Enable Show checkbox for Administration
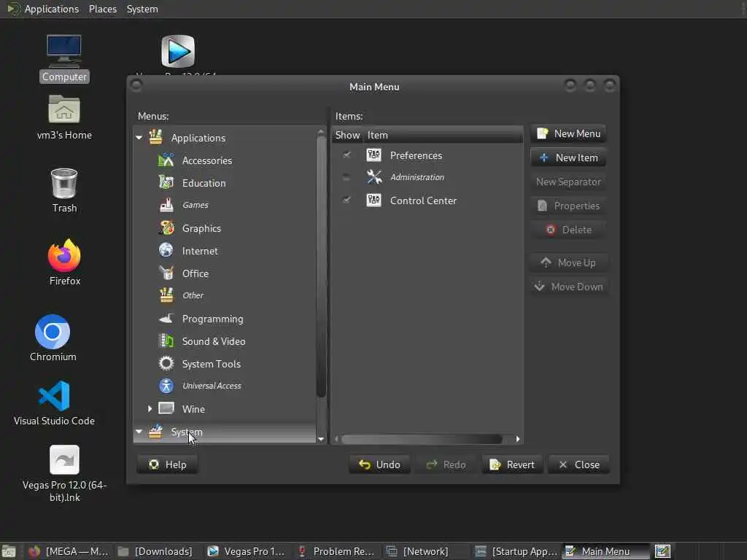This screenshot has width=747, height=560. [x=347, y=177]
